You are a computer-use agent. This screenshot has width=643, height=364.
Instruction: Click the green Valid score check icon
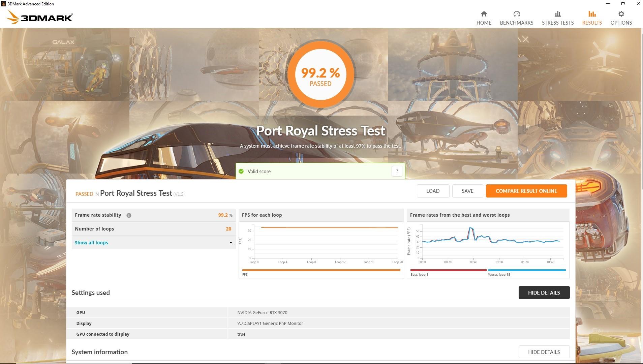[x=241, y=171]
